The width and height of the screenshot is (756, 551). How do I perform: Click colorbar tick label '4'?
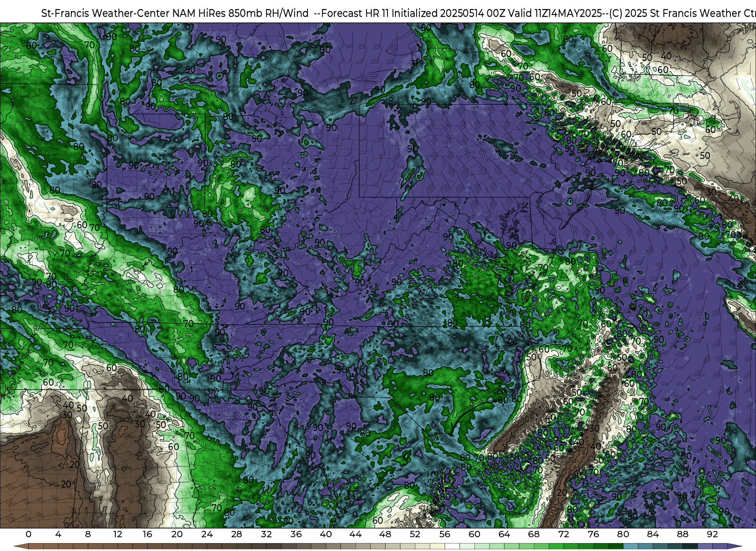58,534
